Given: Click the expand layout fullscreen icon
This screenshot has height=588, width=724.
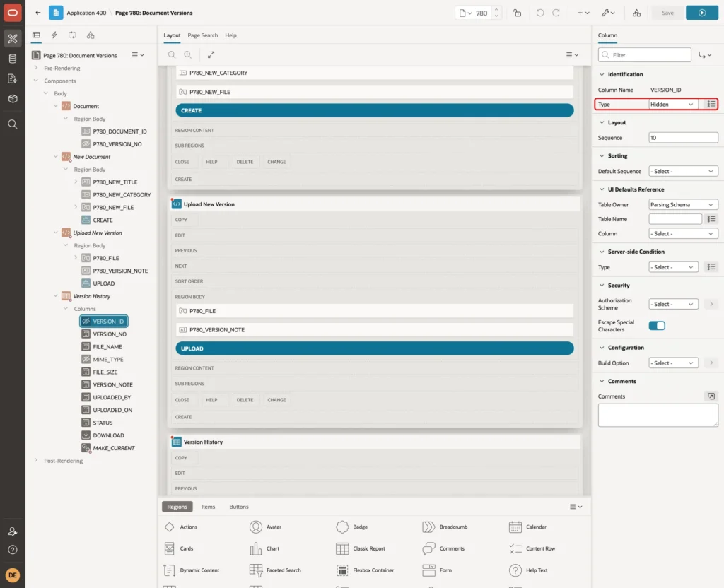Looking at the screenshot, I should (211, 54).
